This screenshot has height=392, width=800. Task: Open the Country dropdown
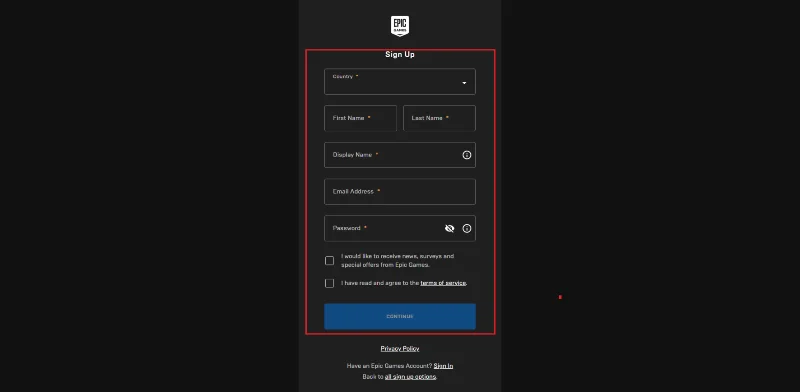[399, 82]
